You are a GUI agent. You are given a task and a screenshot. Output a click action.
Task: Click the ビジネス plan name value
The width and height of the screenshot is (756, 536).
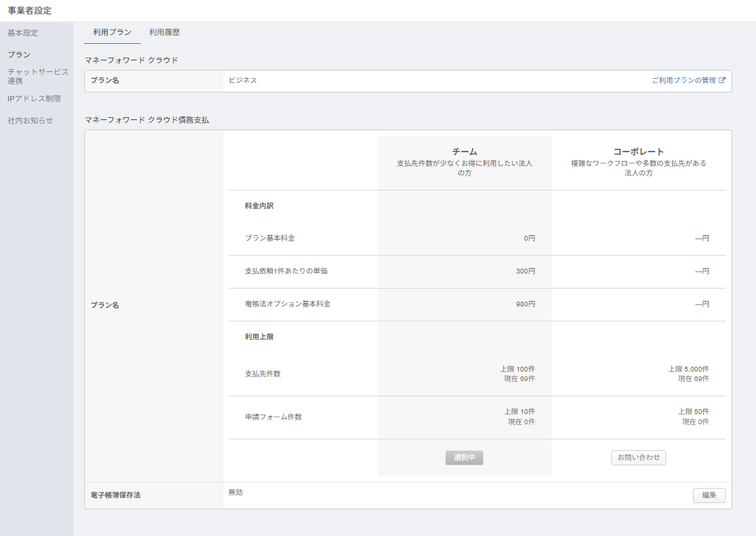coord(243,80)
